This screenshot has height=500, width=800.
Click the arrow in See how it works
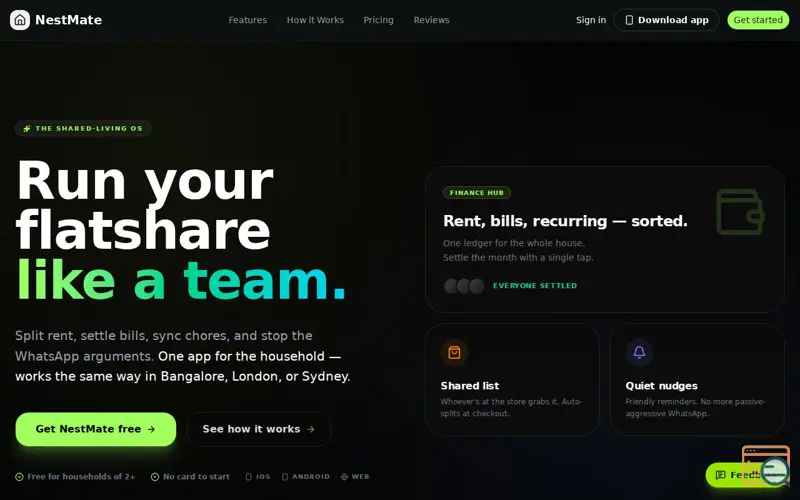[310, 429]
